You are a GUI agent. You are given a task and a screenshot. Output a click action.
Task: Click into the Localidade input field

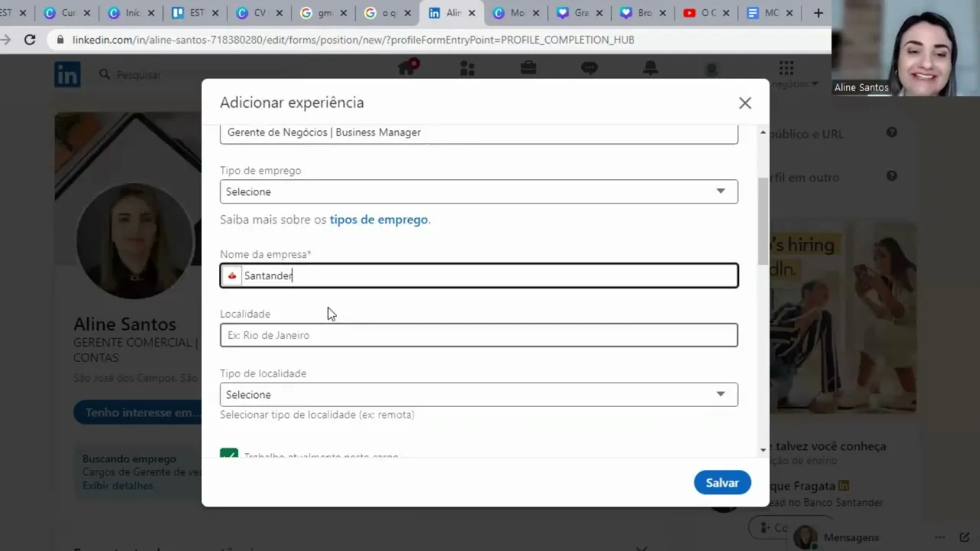[479, 335]
